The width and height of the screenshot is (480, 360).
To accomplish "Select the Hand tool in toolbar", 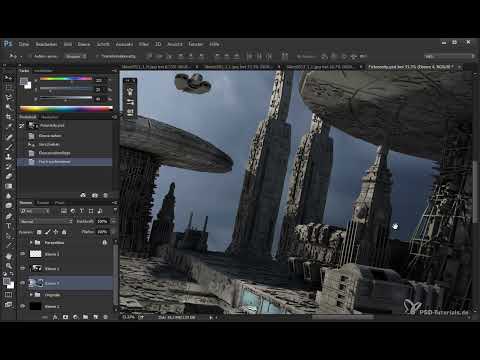I will pyautogui.click(x=8, y=256).
